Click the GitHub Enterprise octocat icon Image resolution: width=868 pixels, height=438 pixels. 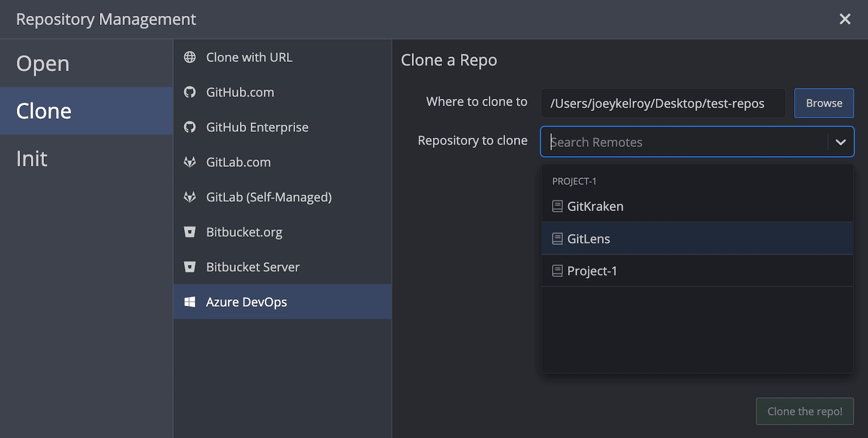pos(190,127)
